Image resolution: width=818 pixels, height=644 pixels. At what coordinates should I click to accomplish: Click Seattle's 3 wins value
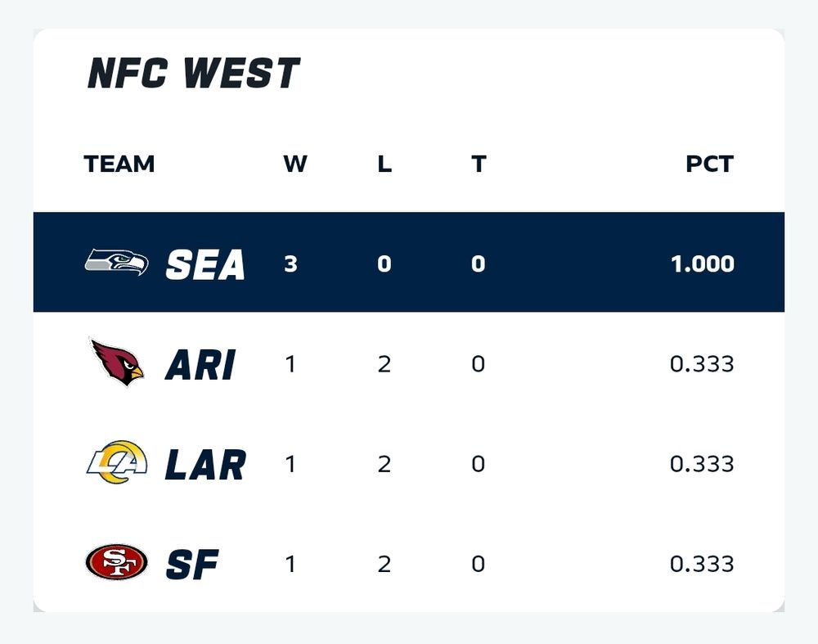point(290,264)
